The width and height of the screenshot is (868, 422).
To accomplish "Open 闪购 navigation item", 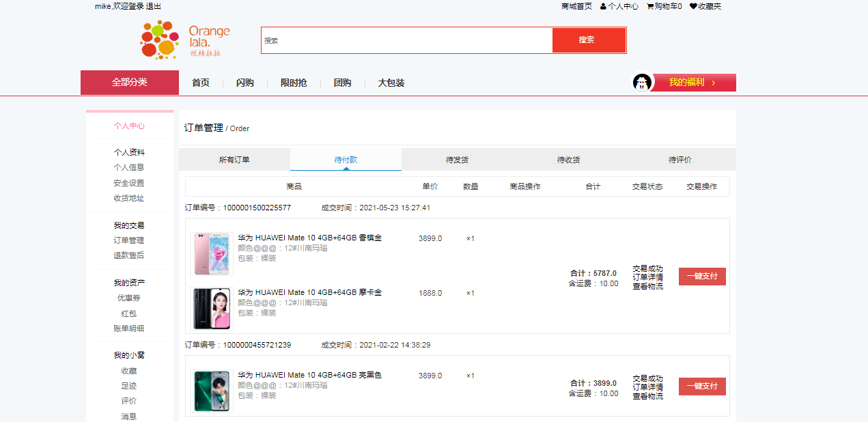I will pos(245,83).
